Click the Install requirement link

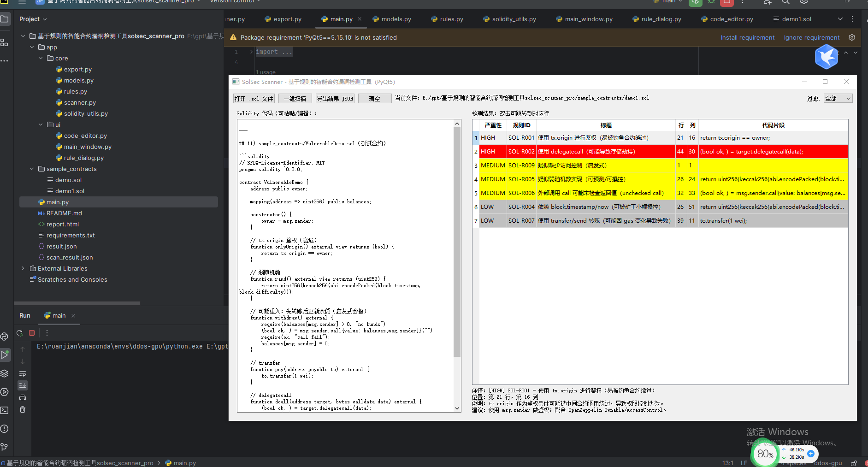[x=748, y=37]
